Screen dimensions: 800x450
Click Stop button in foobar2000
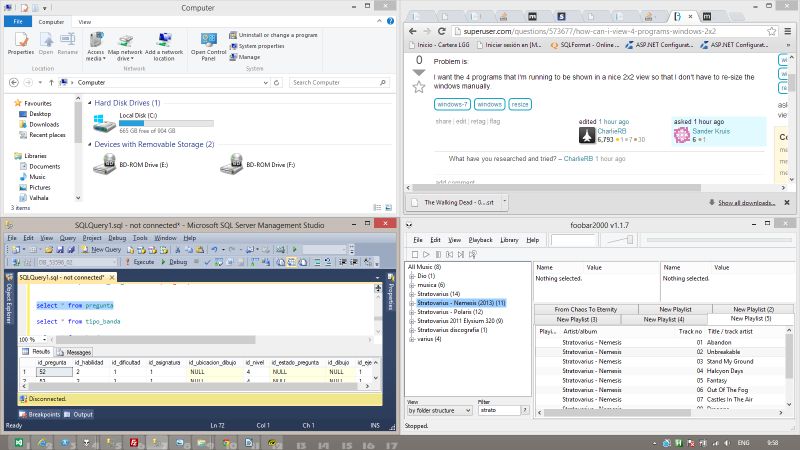click(x=415, y=254)
